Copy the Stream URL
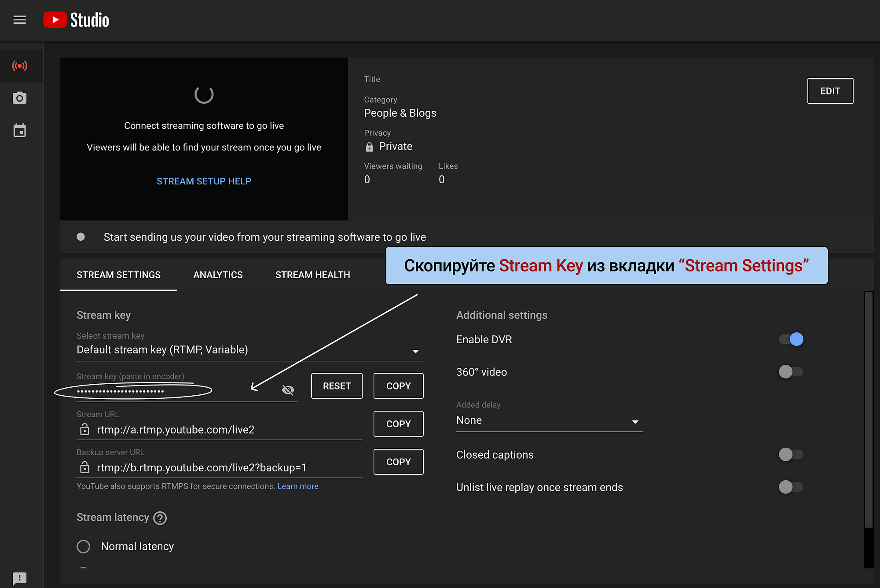The width and height of the screenshot is (880, 588). (399, 424)
